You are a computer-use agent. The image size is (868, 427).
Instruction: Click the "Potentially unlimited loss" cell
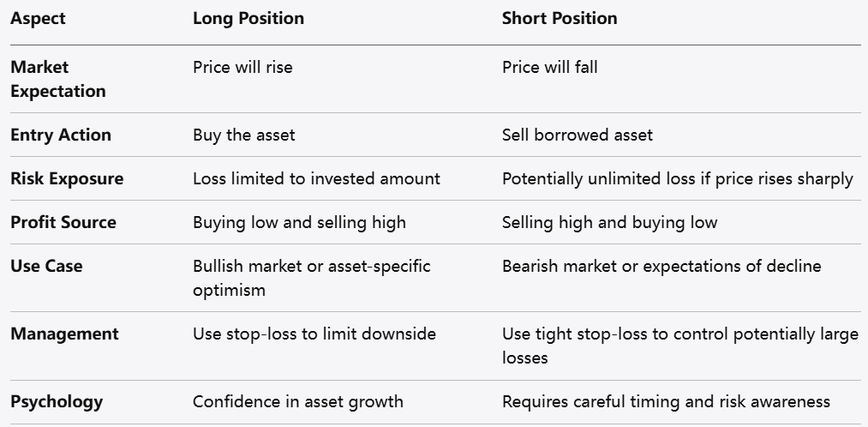[x=677, y=178]
